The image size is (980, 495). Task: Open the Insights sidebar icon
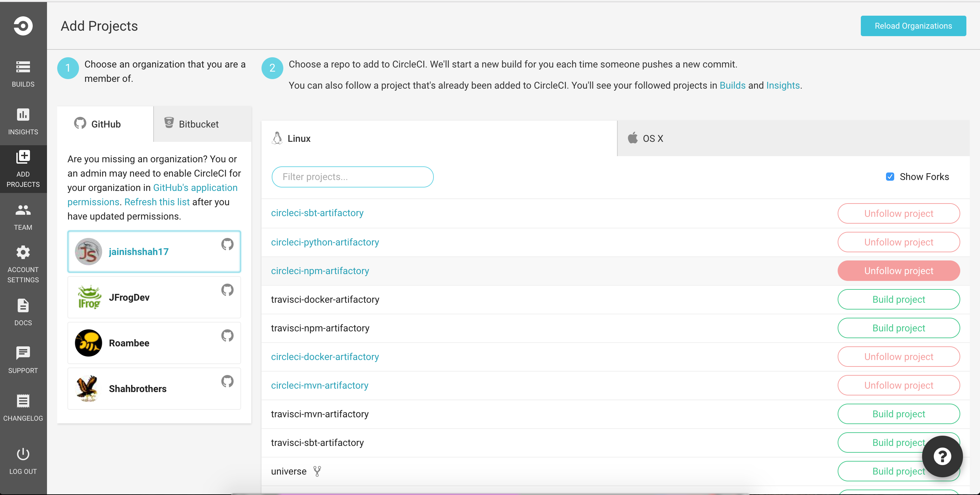click(x=23, y=115)
